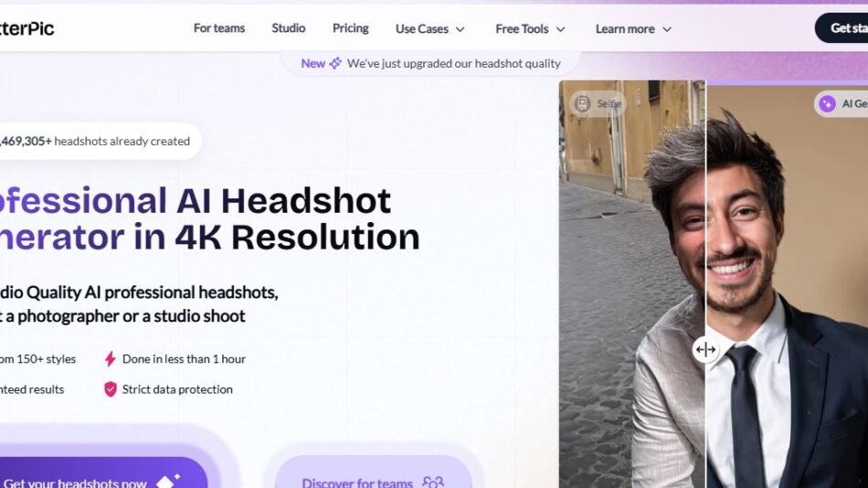
Task: Click the before/after comparison slider handle
Action: pyautogui.click(x=705, y=349)
